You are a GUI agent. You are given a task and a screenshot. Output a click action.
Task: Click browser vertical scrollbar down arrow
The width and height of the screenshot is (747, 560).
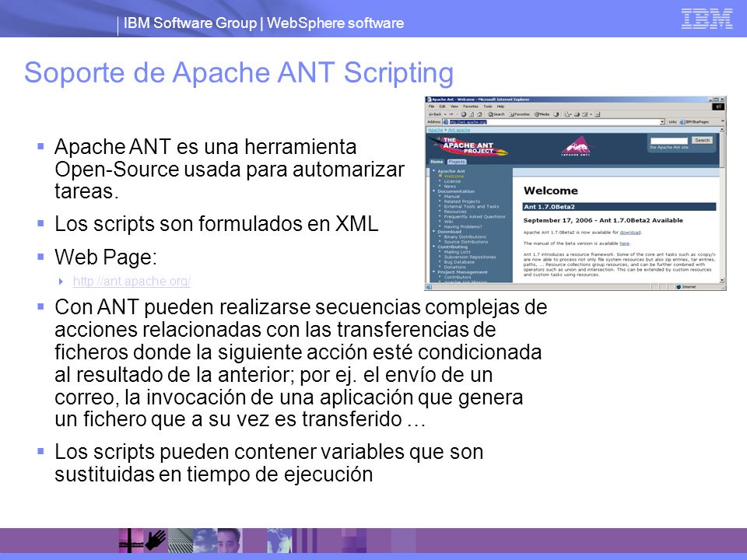[722, 281]
